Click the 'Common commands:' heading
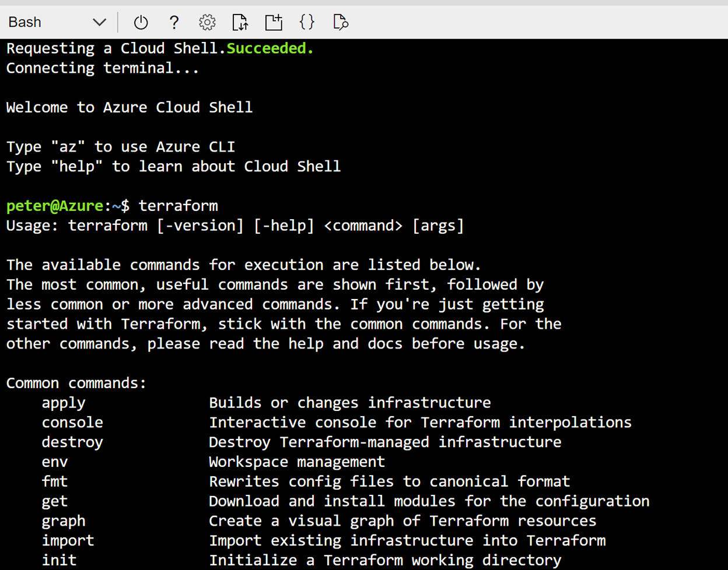728x570 pixels. (x=76, y=383)
